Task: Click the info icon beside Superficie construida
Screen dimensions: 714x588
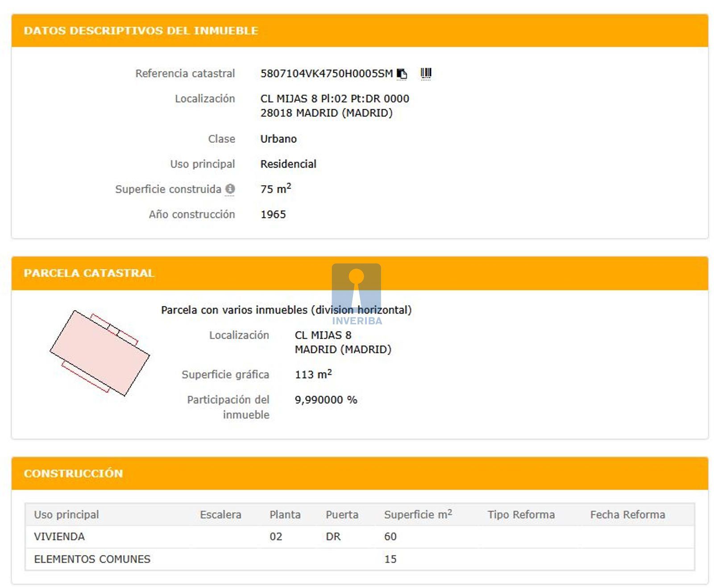Action: pyautogui.click(x=230, y=189)
